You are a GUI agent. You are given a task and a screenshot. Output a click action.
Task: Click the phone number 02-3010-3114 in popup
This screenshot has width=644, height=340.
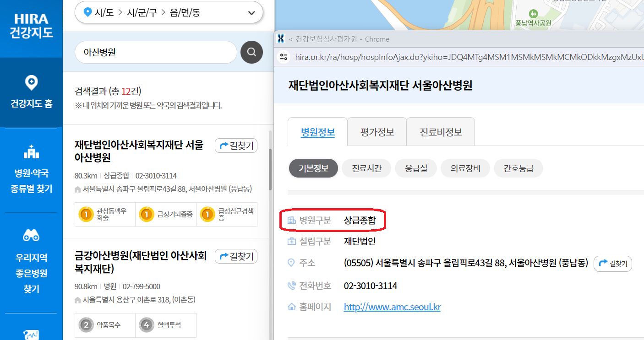click(x=371, y=286)
